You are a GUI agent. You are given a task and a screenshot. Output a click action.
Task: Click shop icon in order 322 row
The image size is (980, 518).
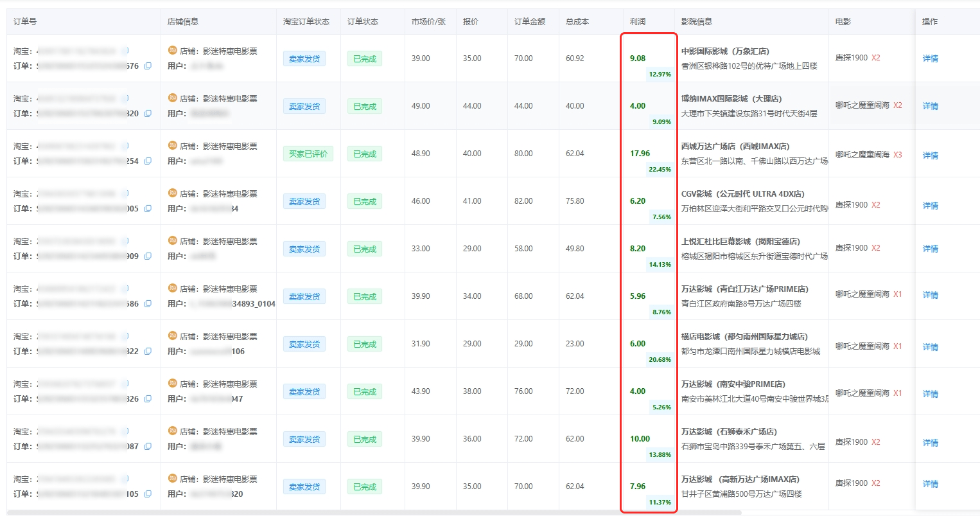(172, 335)
